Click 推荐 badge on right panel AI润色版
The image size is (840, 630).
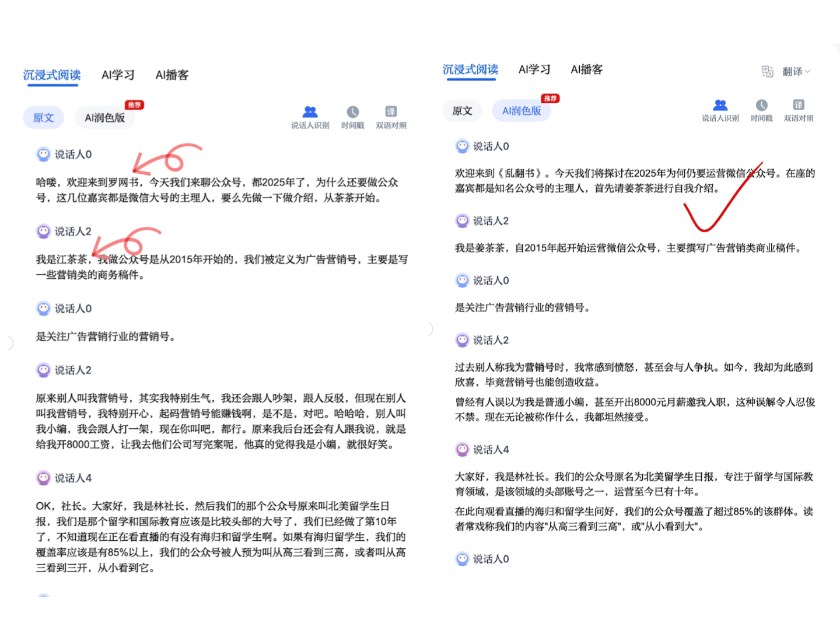(550, 98)
